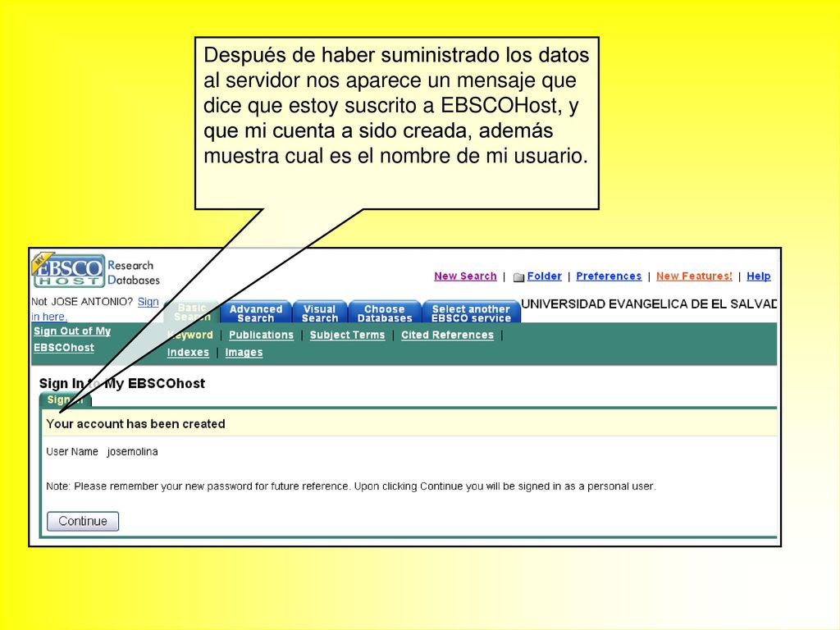Open the Indexes link
This screenshot has height=630, width=840.
(188, 353)
